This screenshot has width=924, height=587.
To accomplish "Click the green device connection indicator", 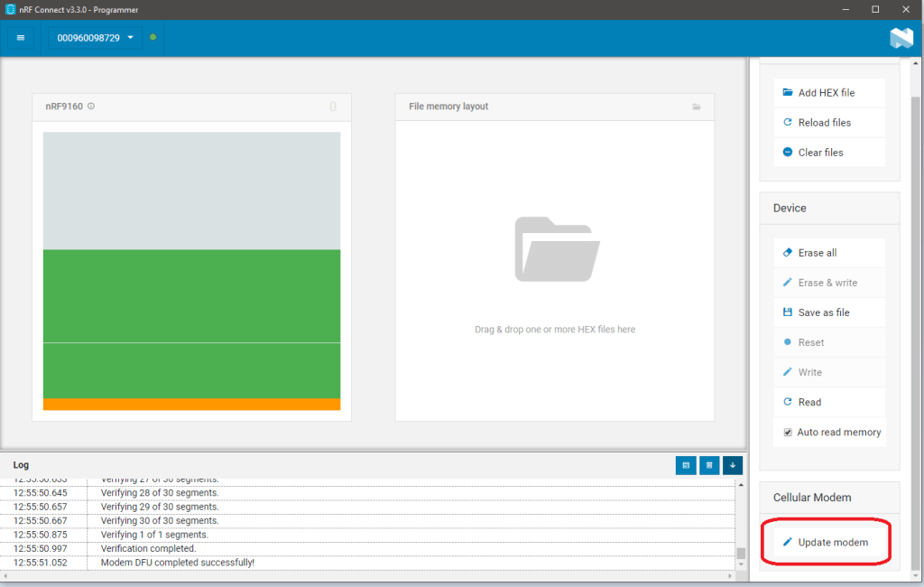I will (152, 37).
